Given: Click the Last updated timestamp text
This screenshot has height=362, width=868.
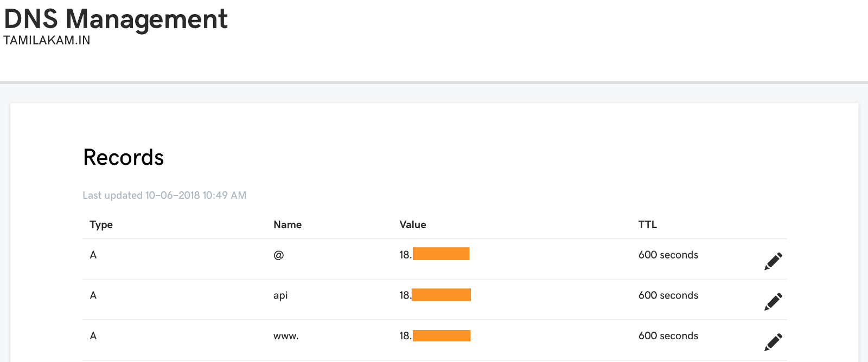Looking at the screenshot, I should pos(164,196).
